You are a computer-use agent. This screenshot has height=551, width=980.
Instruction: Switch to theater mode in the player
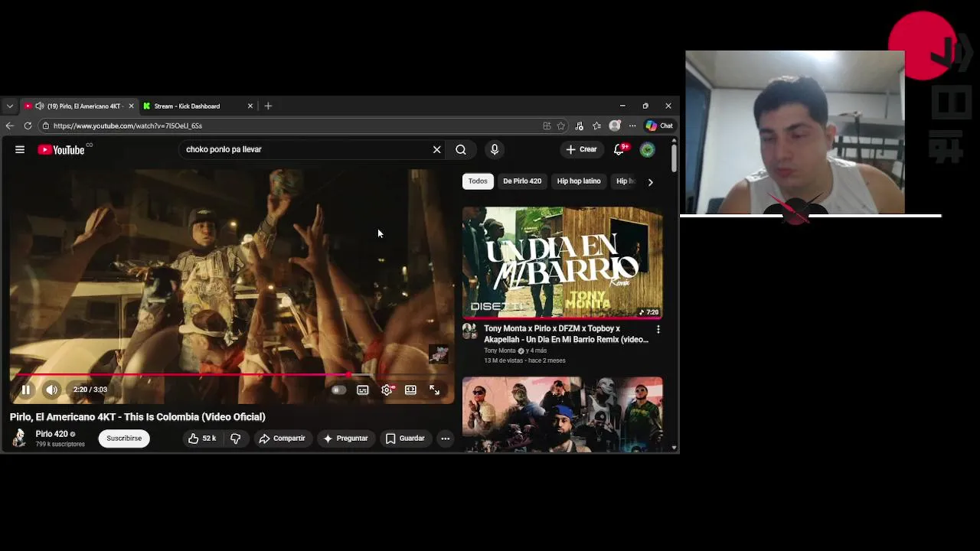tap(410, 390)
